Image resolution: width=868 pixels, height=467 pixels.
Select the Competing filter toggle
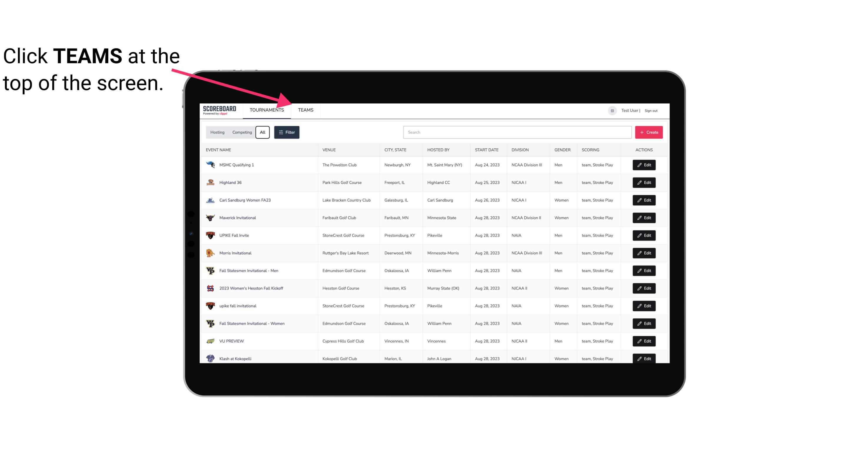click(x=241, y=132)
